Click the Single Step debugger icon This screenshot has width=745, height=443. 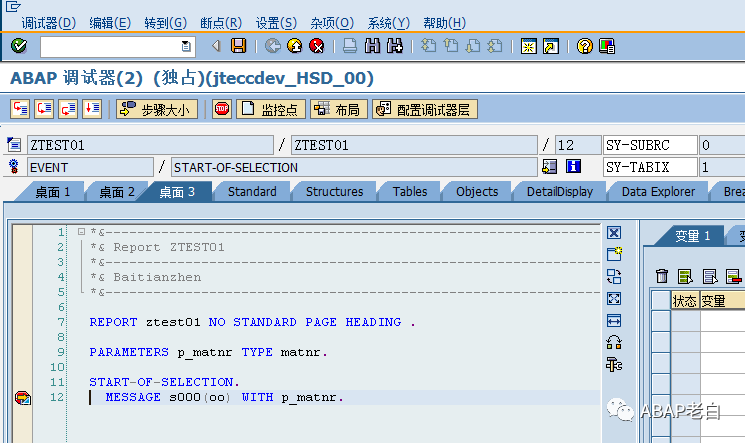[x=20, y=109]
